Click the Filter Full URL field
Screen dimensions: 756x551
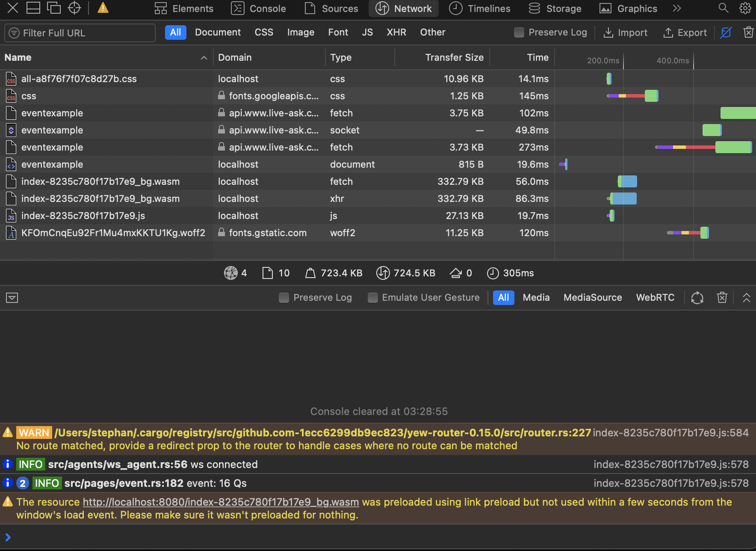tap(79, 33)
